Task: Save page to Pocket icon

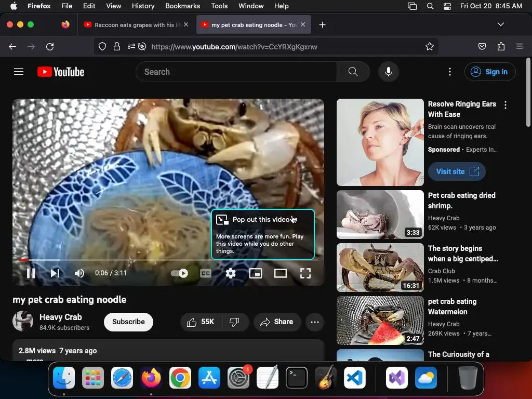Action: pos(482,46)
